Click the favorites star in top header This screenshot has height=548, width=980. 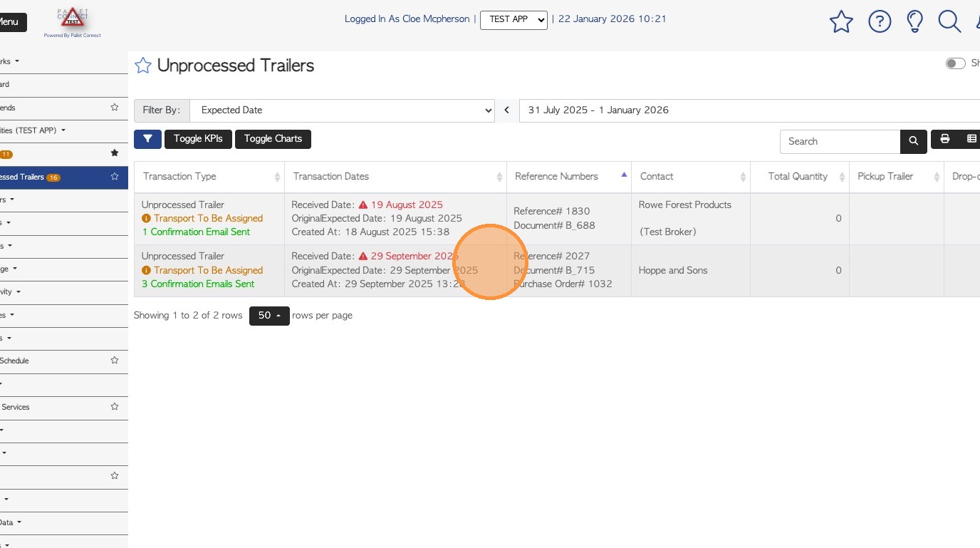point(841,22)
